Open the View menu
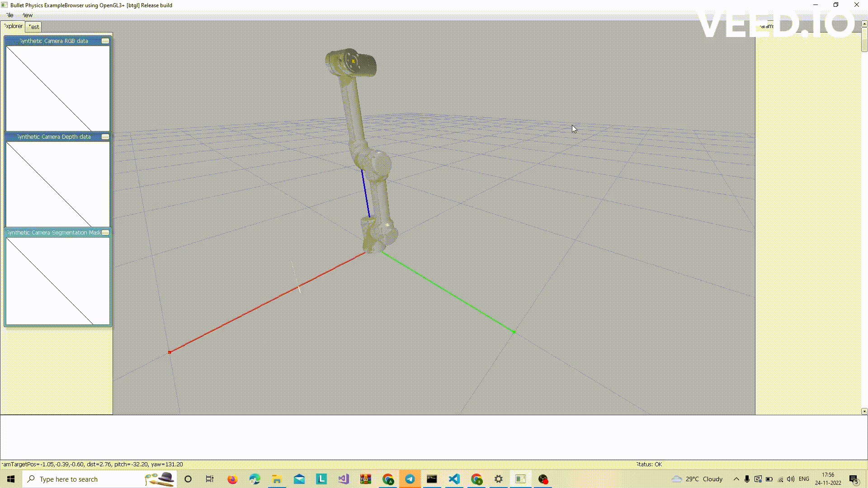This screenshot has height=488, width=868. click(27, 15)
